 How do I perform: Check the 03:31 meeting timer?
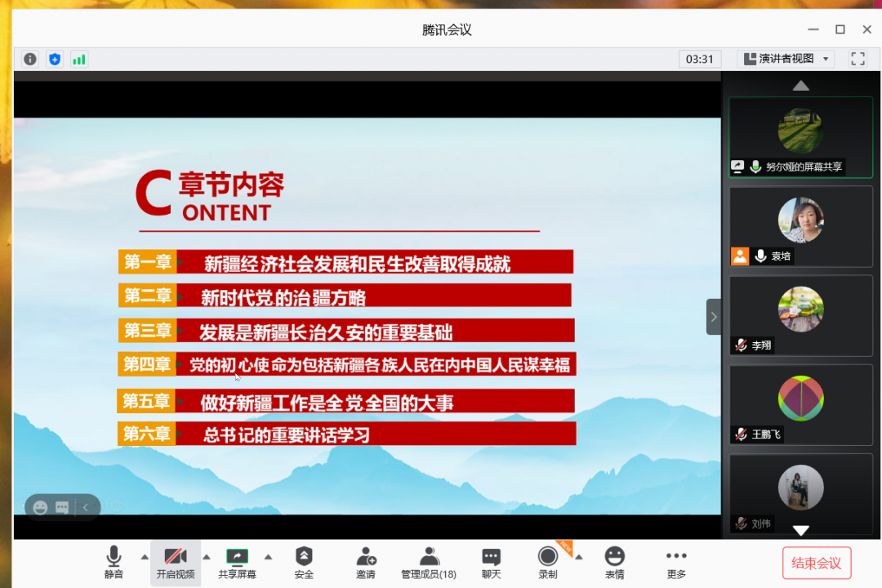700,58
